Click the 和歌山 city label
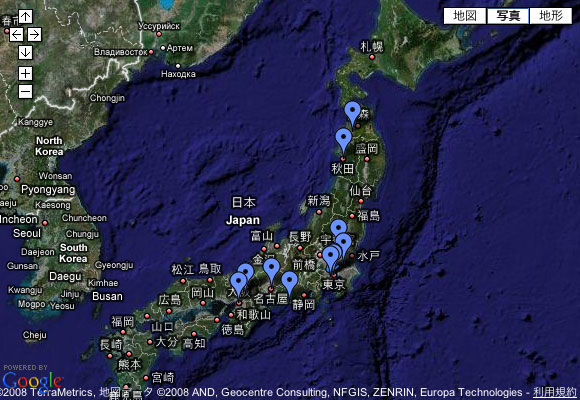 (254, 315)
